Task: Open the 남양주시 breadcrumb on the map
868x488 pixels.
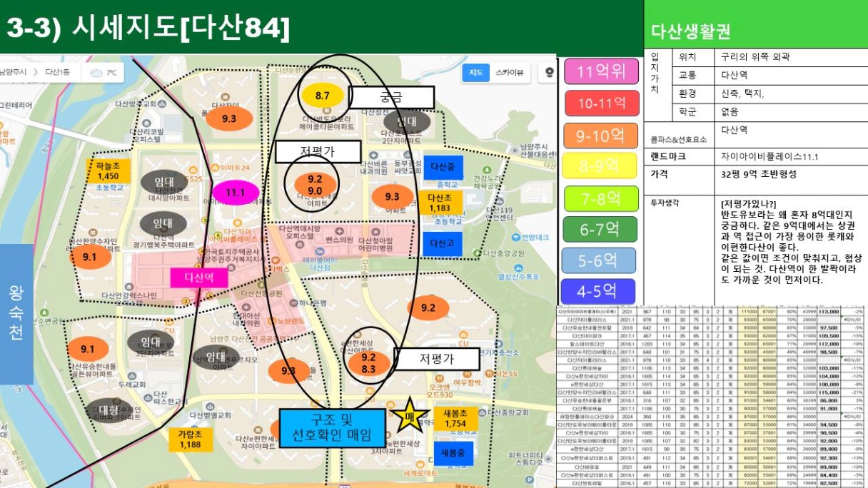Action: click(13, 72)
